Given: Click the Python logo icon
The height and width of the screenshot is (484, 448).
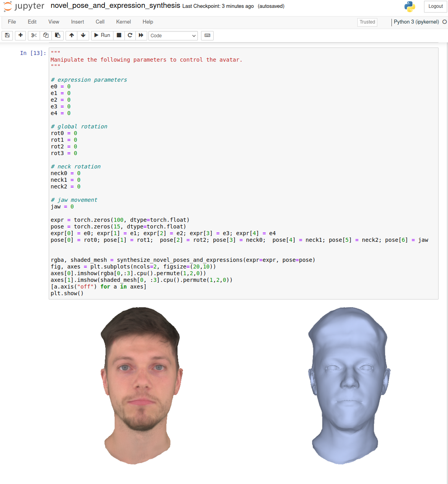Looking at the screenshot, I should (410, 6).
